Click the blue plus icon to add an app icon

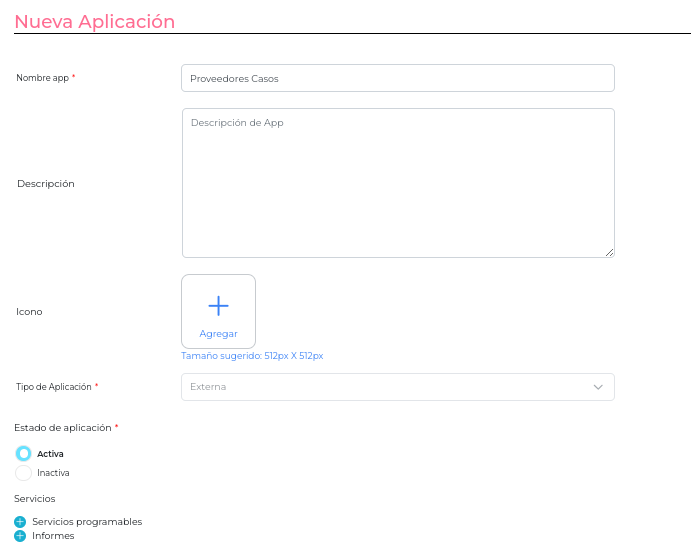pyautogui.click(x=218, y=306)
